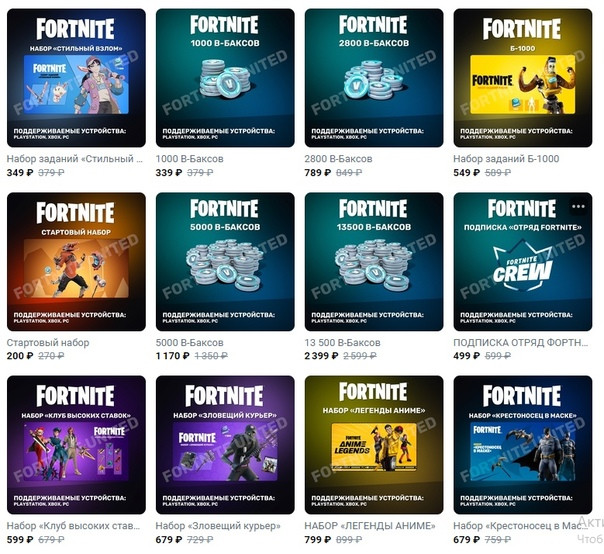Open the Fortnite Crew subscription image
This screenshot has height=554, width=604.
coord(523,262)
